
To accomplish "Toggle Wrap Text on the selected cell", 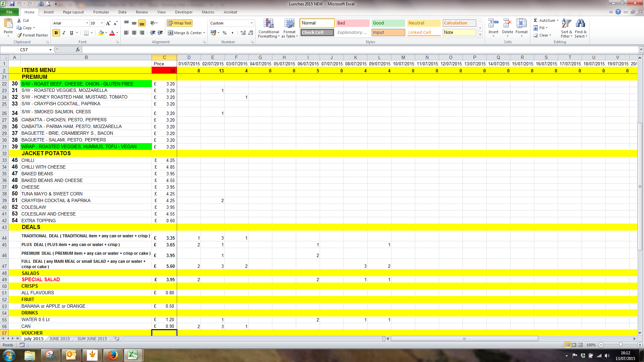I will [179, 23].
